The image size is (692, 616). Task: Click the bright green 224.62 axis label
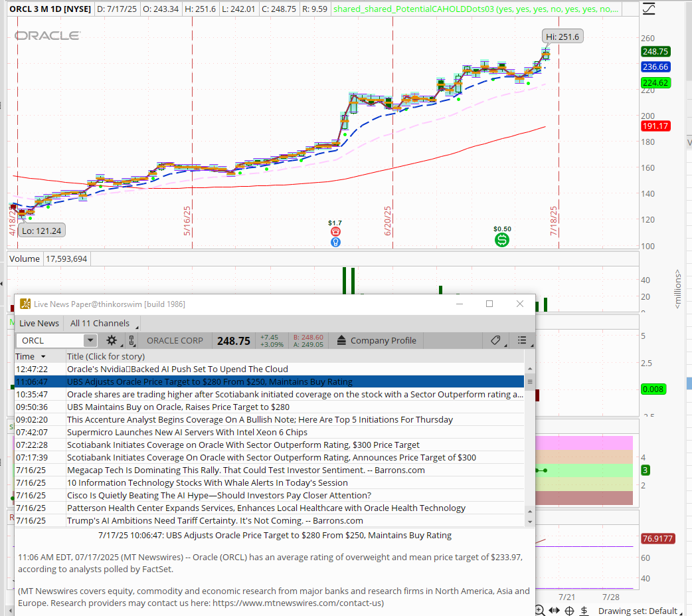click(655, 82)
